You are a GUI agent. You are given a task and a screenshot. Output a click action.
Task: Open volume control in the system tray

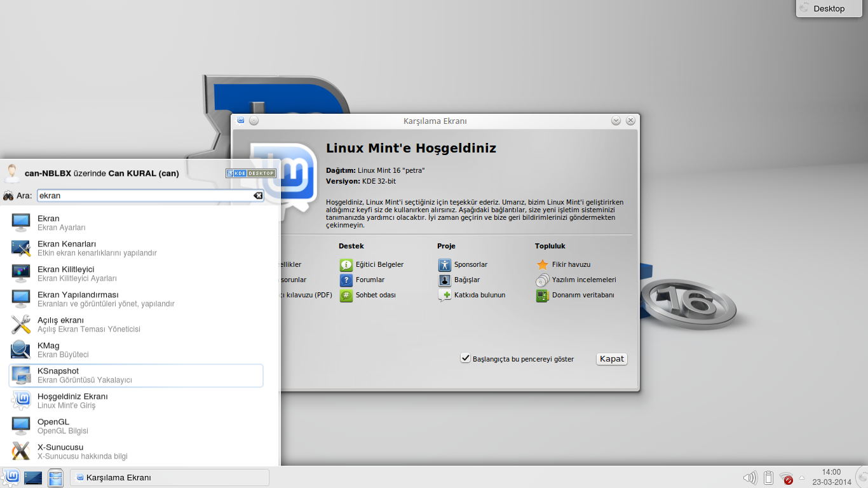750,478
